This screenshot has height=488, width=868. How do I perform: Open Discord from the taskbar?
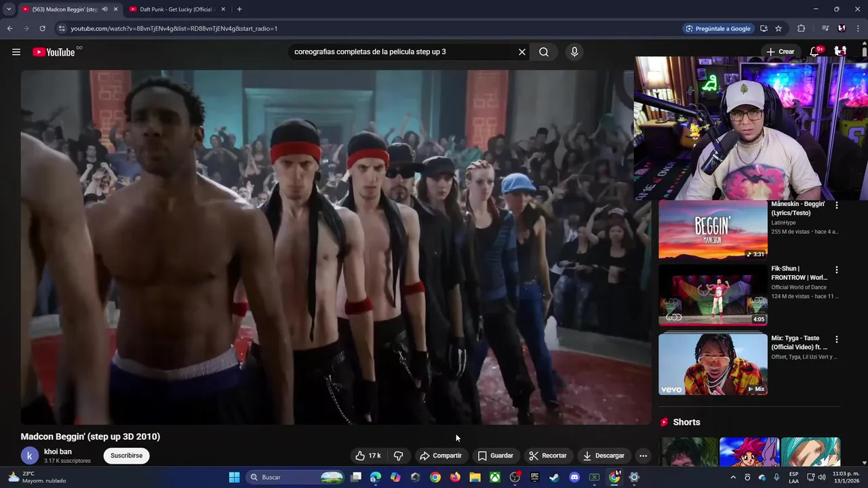coord(574,477)
